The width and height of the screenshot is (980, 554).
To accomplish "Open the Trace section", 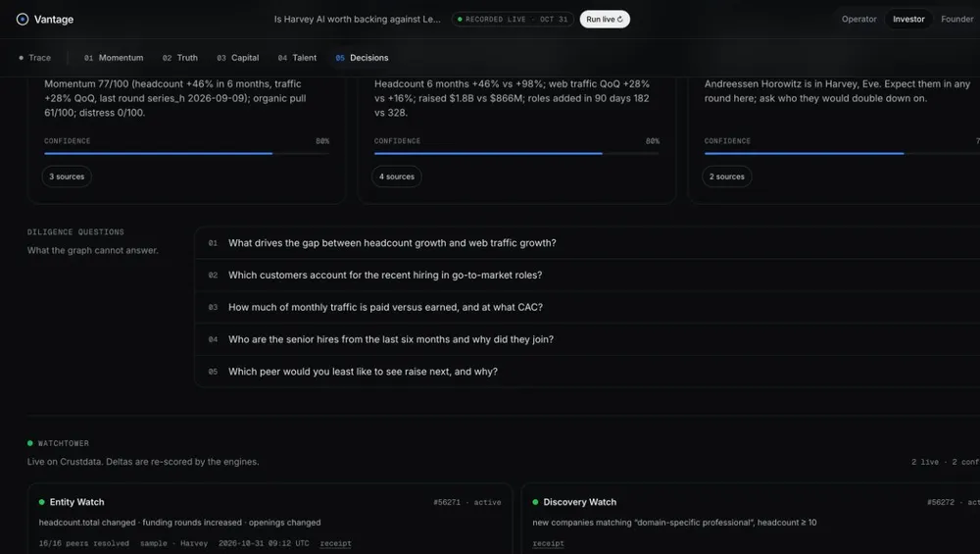I will (x=35, y=58).
